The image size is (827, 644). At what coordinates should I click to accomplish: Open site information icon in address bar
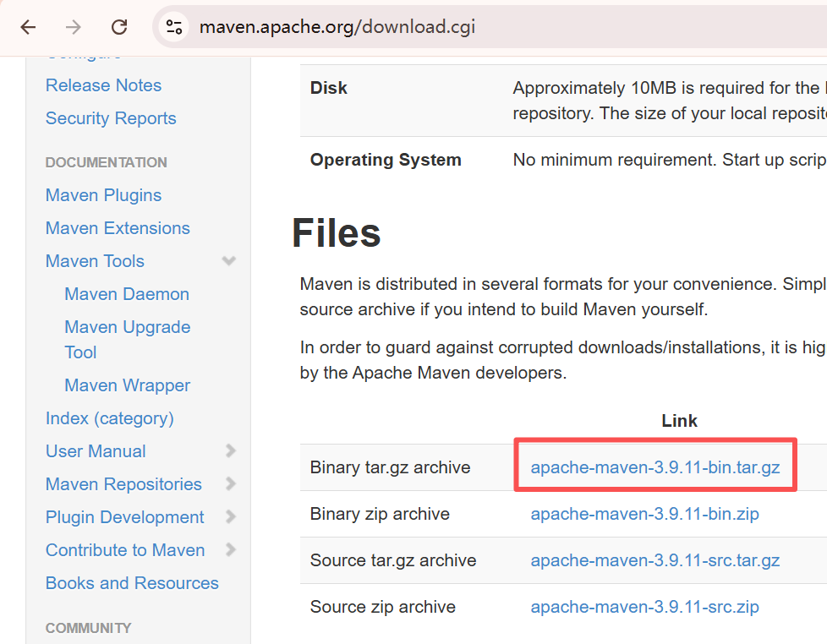click(174, 27)
